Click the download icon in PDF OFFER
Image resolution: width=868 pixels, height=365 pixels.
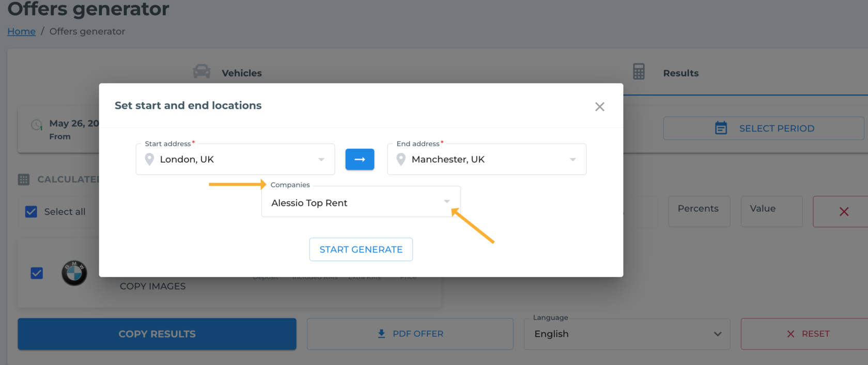(381, 334)
